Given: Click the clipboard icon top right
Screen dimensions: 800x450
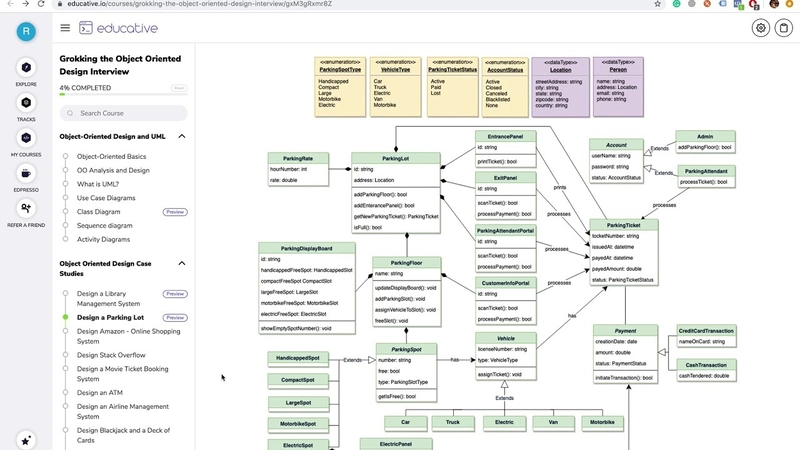Looking at the screenshot, I should (784, 28).
